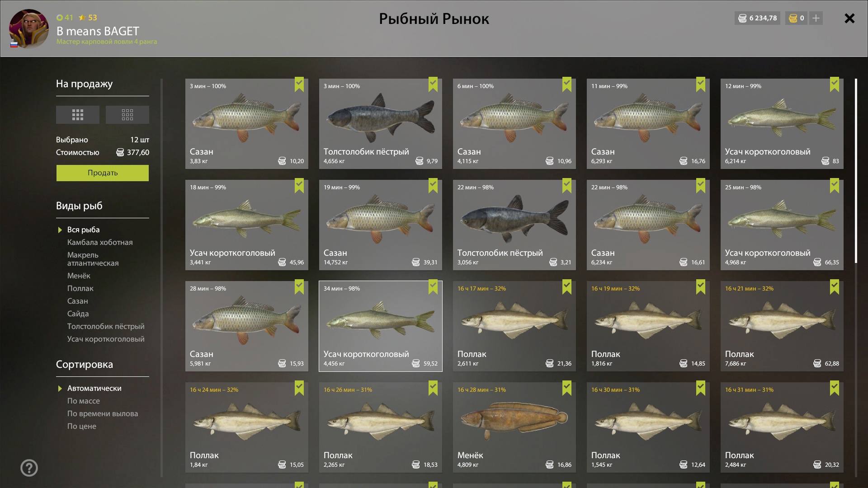Click the fish list vertical scrollbar
This screenshot has width=868, height=488.
click(856, 171)
